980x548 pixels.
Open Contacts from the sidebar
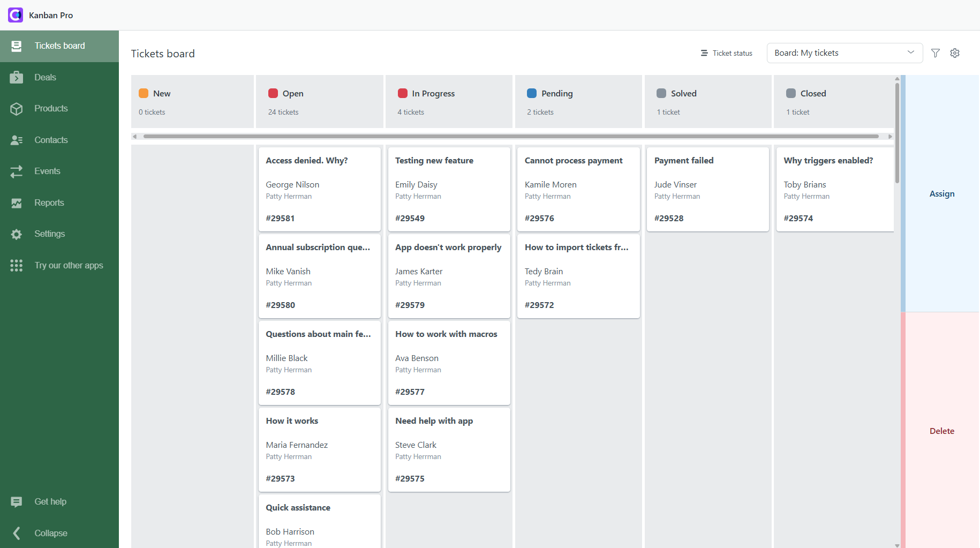(x=51, y=140)
